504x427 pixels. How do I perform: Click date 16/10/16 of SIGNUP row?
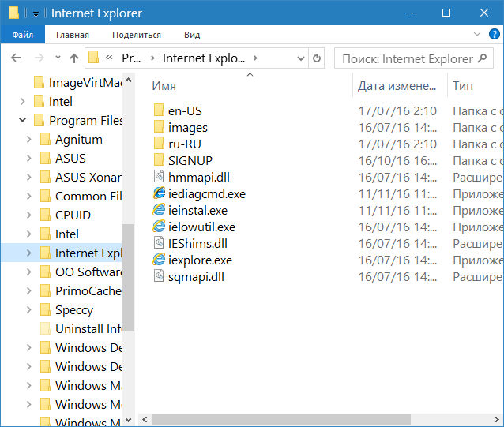[397, 160]
